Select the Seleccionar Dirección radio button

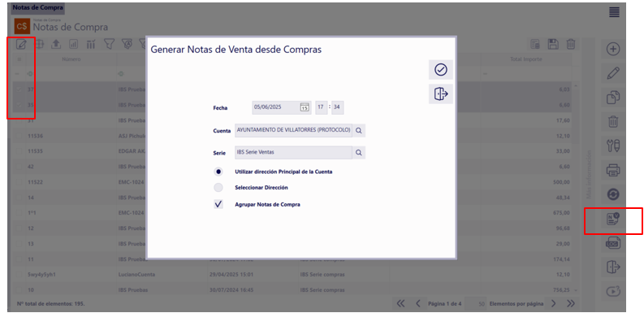click(x=218, y=188)
